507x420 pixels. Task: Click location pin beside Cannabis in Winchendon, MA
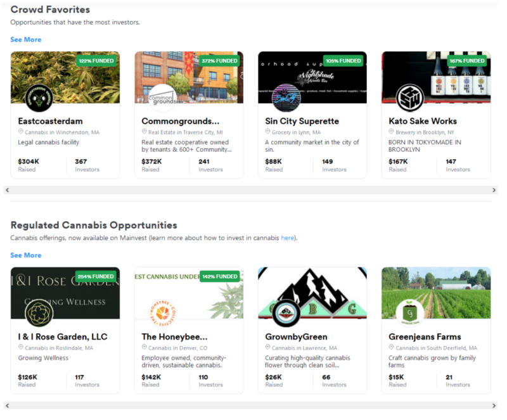click(21, 132)
